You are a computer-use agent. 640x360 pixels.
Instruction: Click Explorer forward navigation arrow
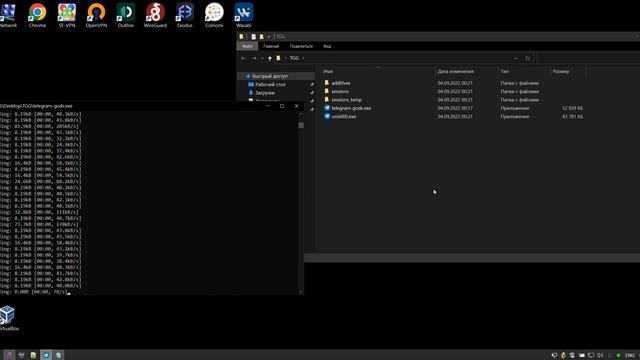click(x=254, y=58)
